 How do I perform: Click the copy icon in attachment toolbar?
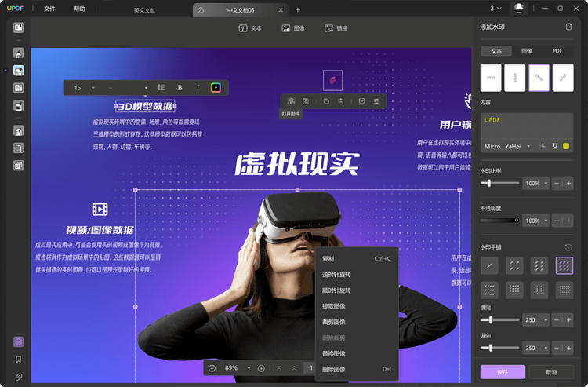click(x=326, y=101)
